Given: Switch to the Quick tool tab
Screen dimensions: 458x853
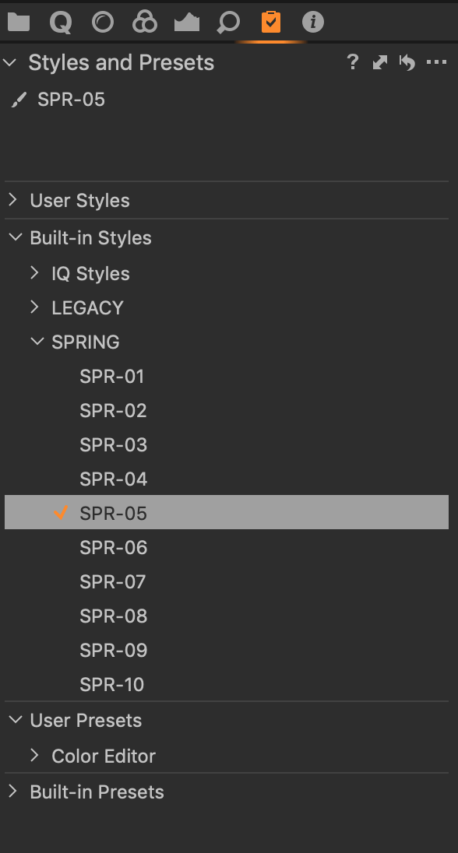Looking at the screenshot, I should 60,23.
